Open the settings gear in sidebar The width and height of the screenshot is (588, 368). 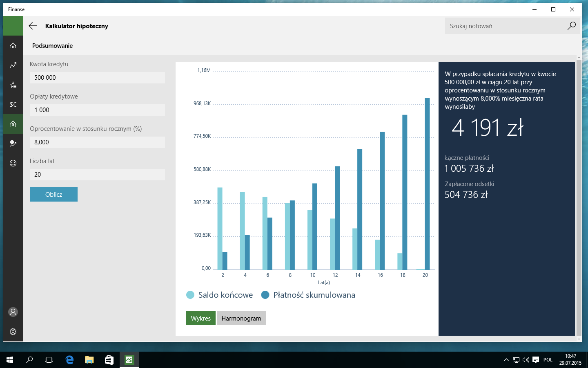point(13,332)
